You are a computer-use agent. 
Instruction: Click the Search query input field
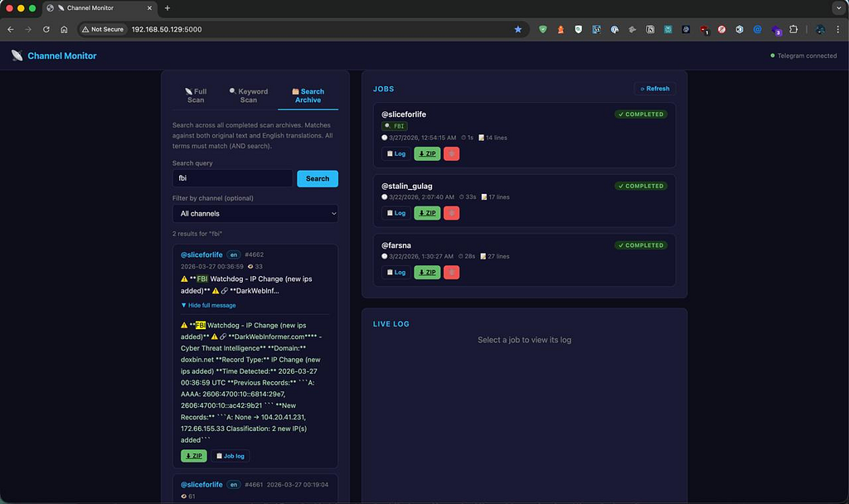[x=233, y=178]
